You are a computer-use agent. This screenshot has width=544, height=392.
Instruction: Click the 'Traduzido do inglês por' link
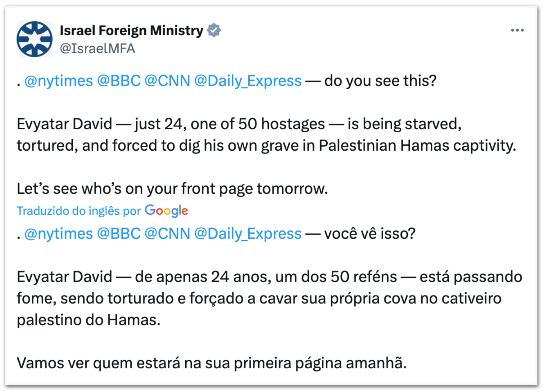point(79,211)
